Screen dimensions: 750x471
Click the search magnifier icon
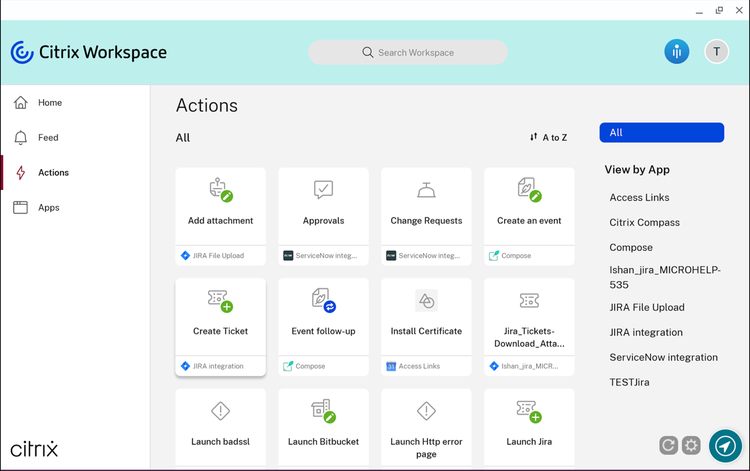[367, 52]
